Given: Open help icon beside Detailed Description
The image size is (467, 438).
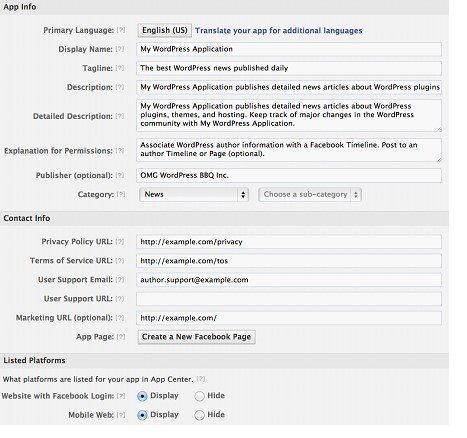Looking at the screenshot, I should [120, 116].
